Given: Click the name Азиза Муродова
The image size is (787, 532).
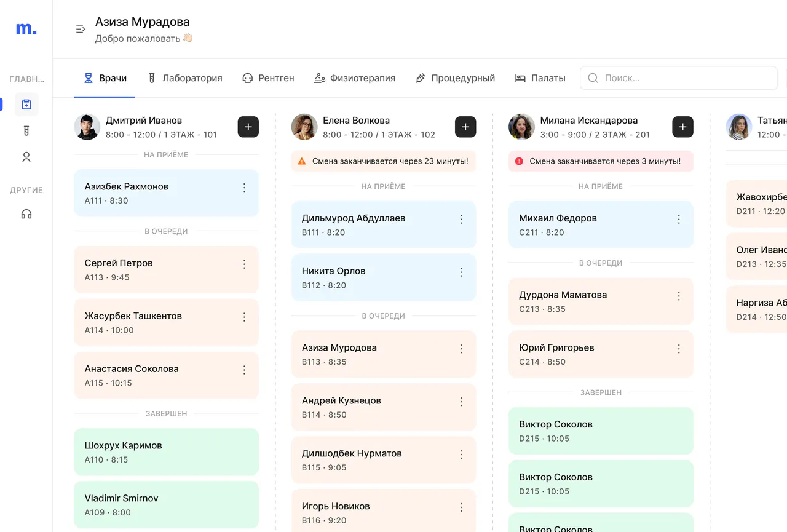Looking at the screenshot, I should (x=339, y=347).
